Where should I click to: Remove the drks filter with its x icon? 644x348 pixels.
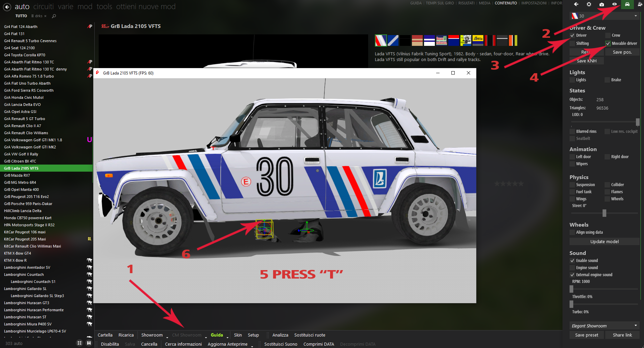tap(45, 16)
